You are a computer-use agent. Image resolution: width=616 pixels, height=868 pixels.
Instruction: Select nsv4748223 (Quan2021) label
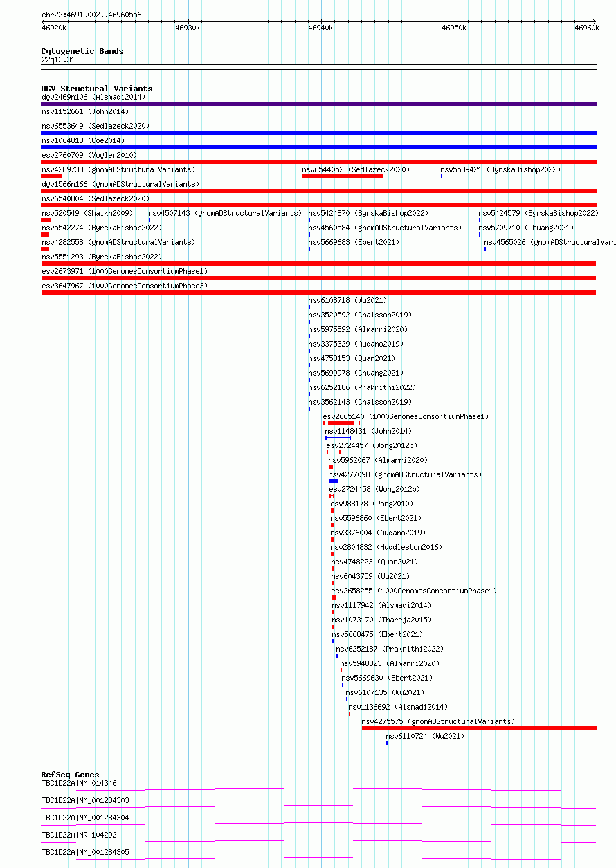pyautogui.click(x=374, y=562)
